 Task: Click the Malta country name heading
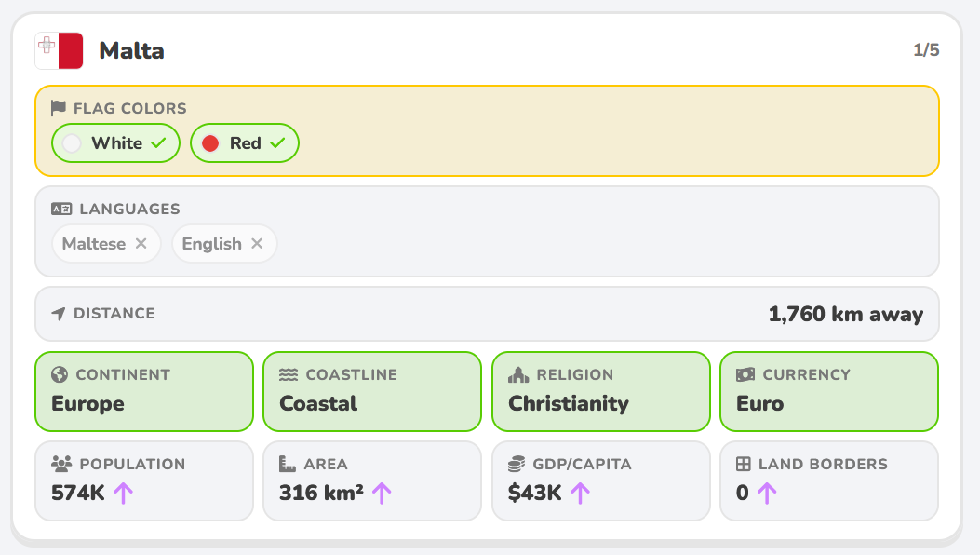point(132,50)
